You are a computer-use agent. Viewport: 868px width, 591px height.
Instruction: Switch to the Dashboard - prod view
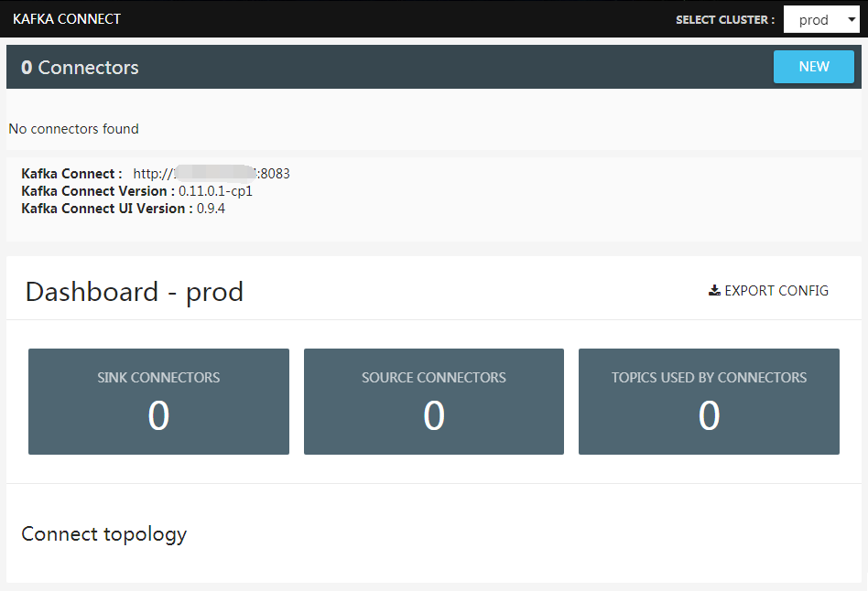pos(134,291)
